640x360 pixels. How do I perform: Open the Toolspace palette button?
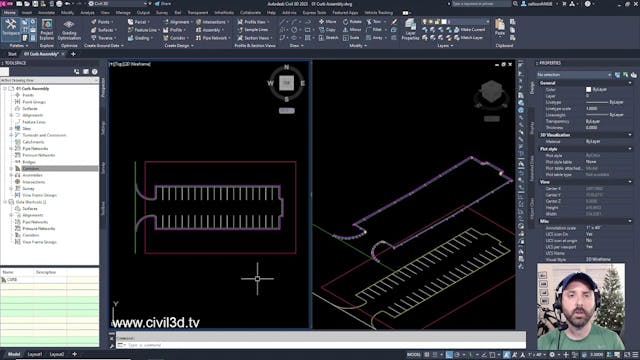click(11, 28)
